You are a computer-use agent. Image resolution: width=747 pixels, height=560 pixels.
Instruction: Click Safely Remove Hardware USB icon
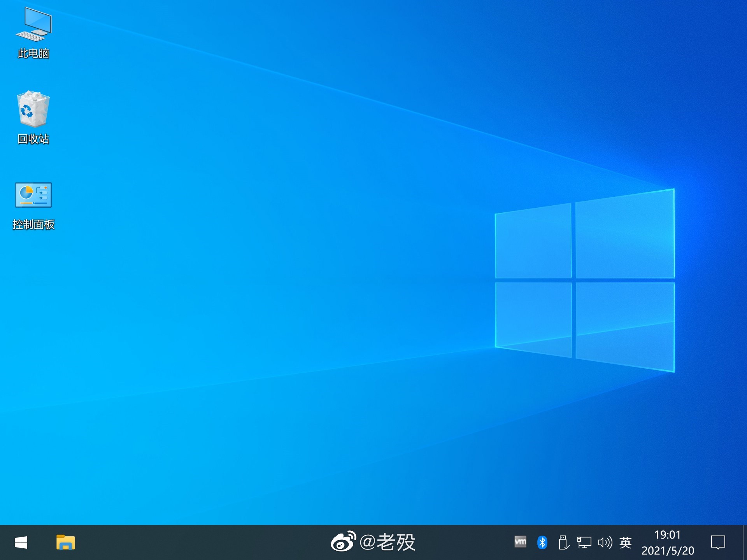coord(563,542)
